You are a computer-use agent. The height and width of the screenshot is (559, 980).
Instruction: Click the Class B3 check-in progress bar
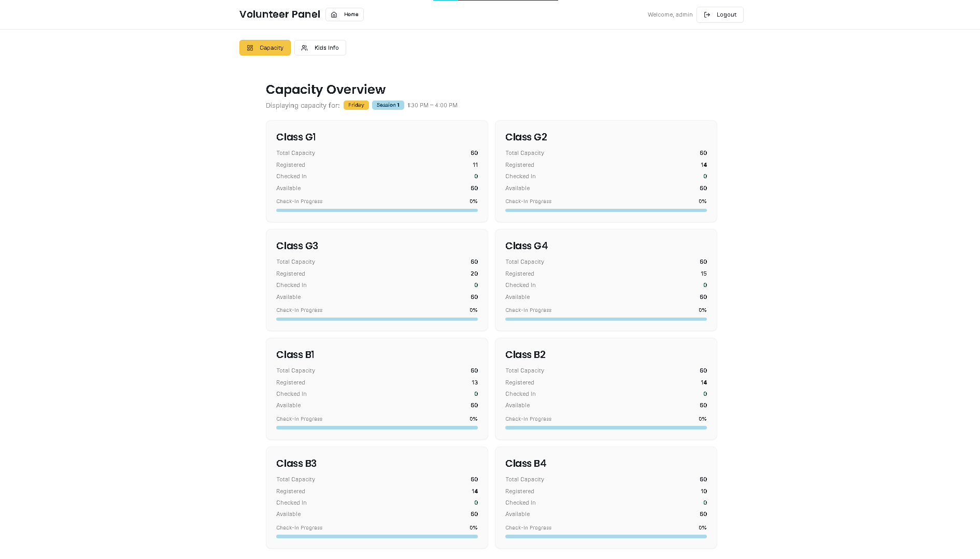pyautogui.click(x=377, y=537)
